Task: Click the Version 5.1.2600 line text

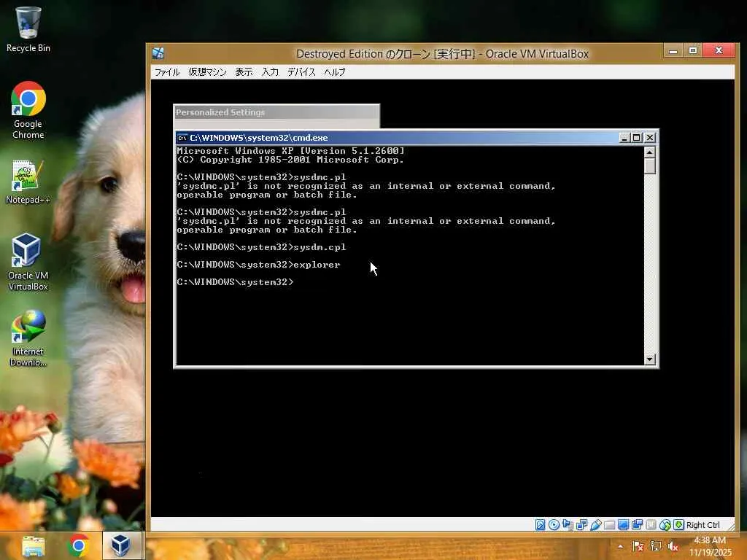Action: pos(290,150)
